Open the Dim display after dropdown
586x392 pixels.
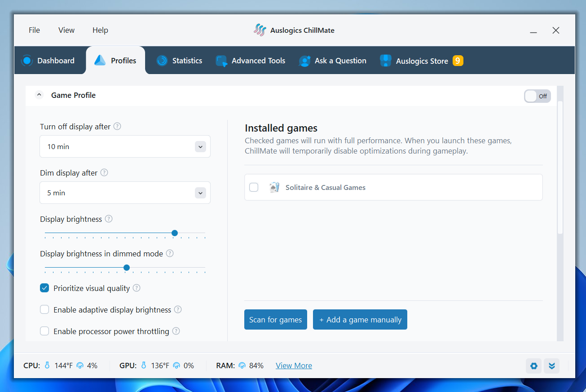click(x=200, y=193)
